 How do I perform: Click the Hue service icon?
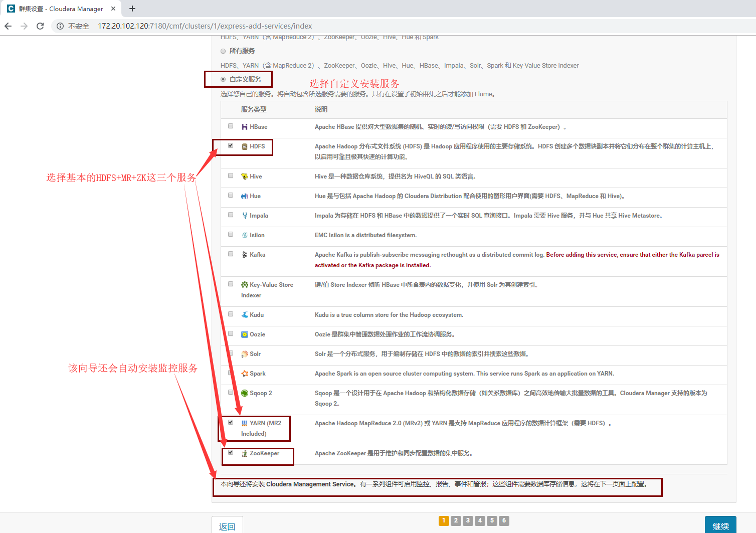pyautogui.click(x=245, y=196)
